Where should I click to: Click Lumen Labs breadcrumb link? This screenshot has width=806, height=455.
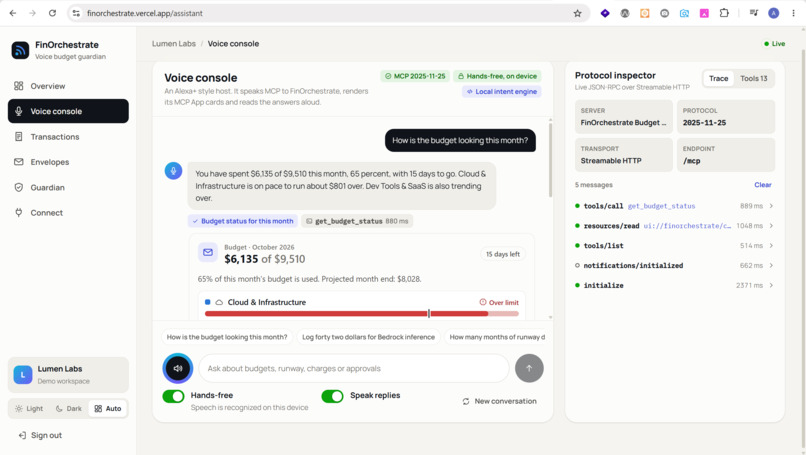tap(174, 44)
